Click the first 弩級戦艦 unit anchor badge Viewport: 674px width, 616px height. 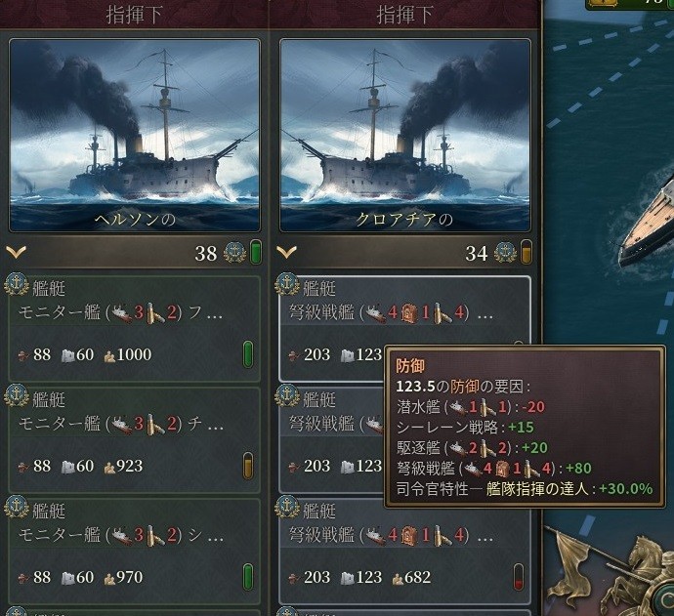click(x=287, y=284)
